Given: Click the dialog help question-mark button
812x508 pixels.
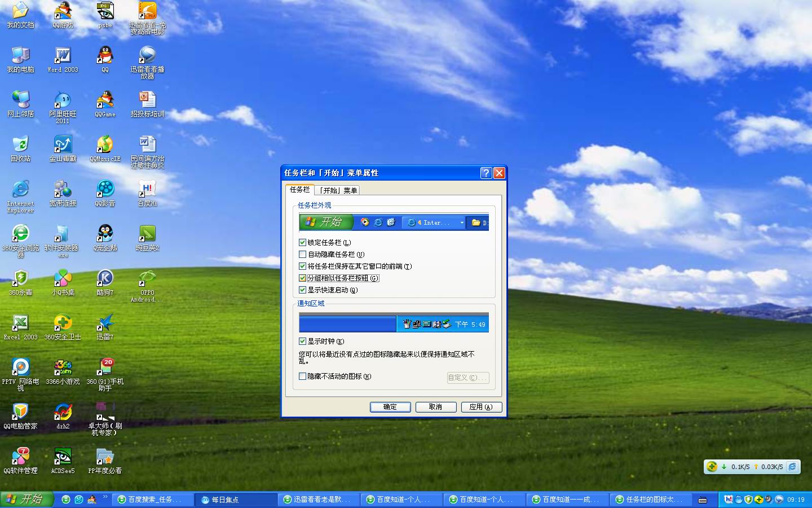Looking at the screenshot, I should 486,173.
